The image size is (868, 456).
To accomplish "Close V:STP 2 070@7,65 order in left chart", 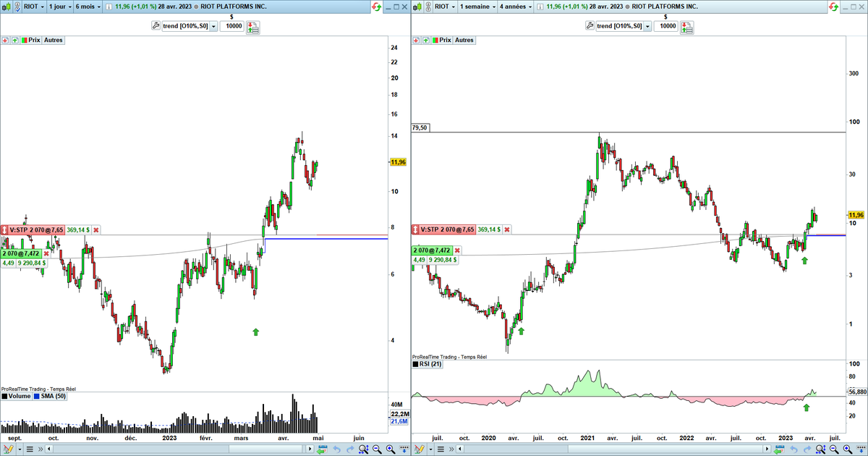I will [x=96, y=229].
